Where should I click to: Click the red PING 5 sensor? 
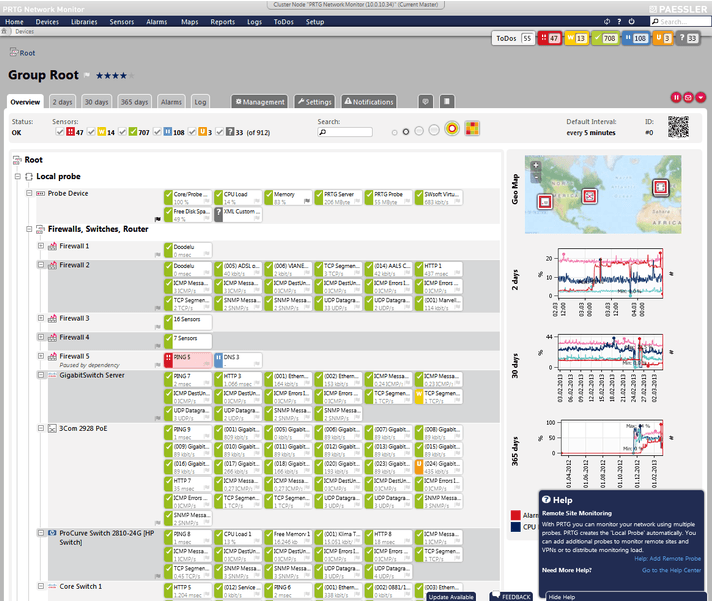[x=188, y=360]
